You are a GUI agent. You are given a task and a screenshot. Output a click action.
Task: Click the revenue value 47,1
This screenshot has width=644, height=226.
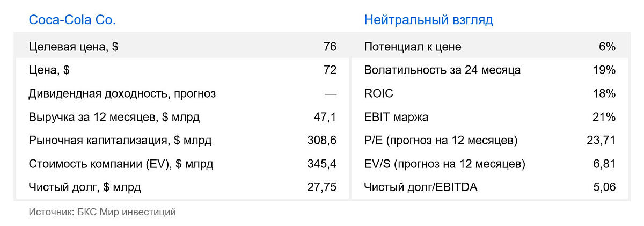[x=325, y=118]
